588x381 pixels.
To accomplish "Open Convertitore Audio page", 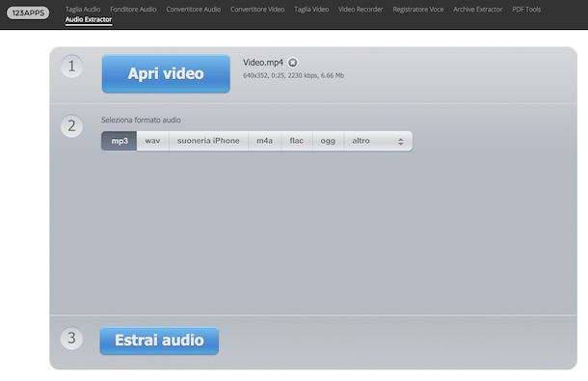I will [x=194, y=10].
